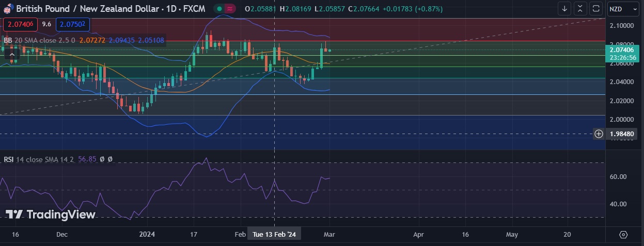Select the BB 20 SMA indicator legend
Image resolution: width=644 pixels, height=246 pixels.
tap(39, 40)
